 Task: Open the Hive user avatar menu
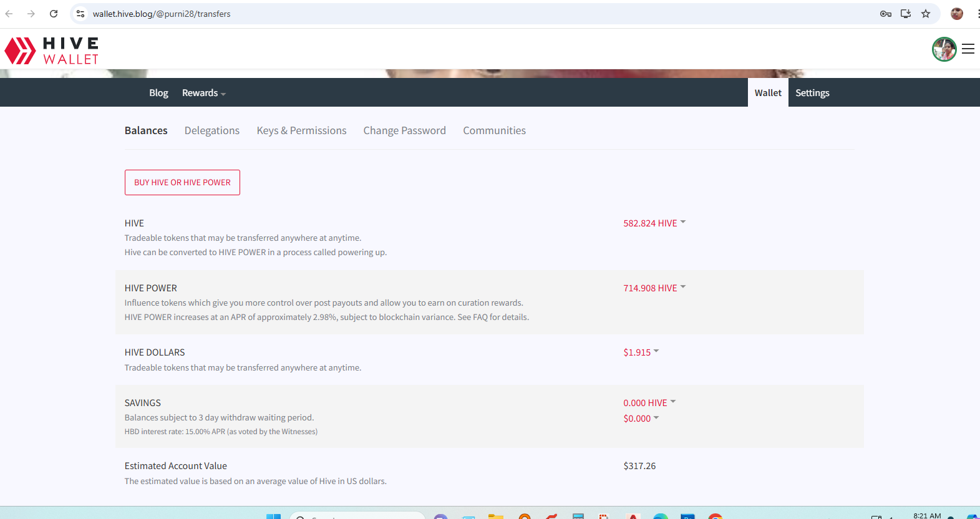pos(944,49)
